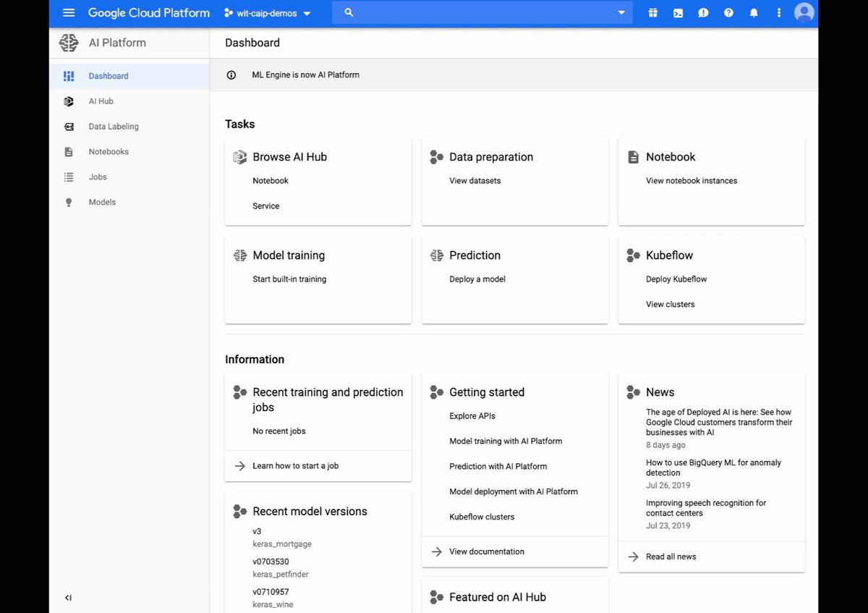Open the age of Deployed AI article
The height and width of the screenshot is (613, 868).
(719, 422)
